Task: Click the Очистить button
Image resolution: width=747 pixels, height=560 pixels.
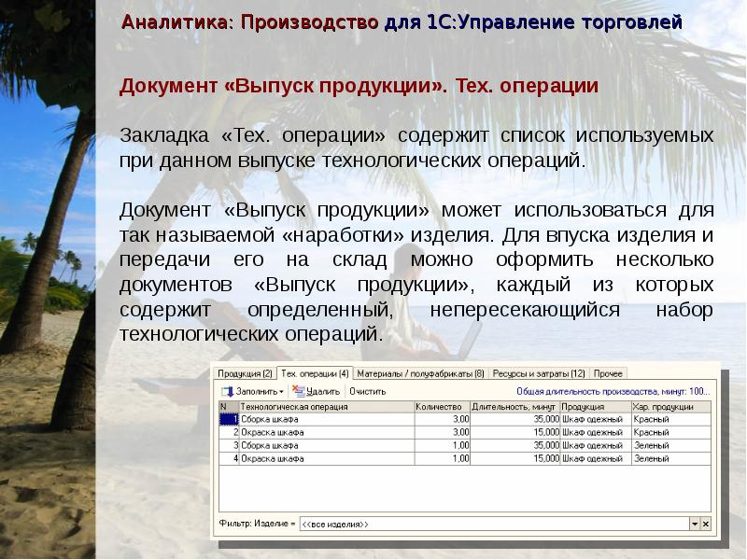Action: tap(368, 392)
